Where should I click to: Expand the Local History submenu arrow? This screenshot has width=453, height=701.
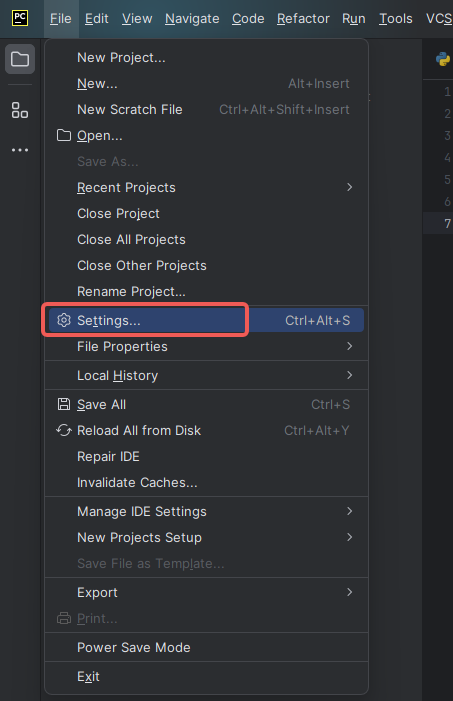(350, 375)
